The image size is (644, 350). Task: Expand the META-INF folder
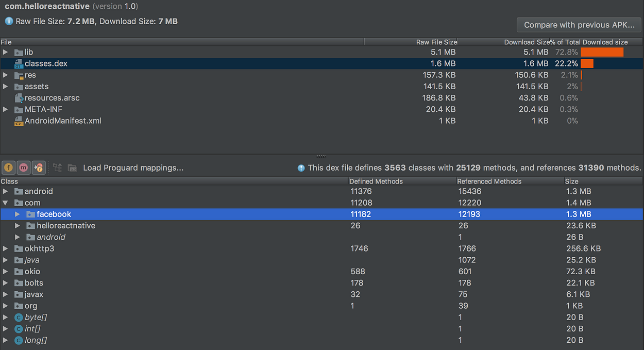5,109
